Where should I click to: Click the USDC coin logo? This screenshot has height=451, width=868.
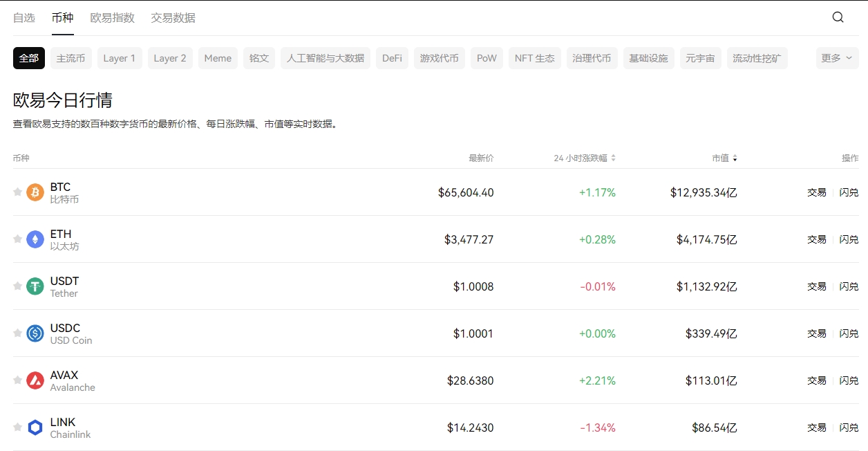[35, 333]
